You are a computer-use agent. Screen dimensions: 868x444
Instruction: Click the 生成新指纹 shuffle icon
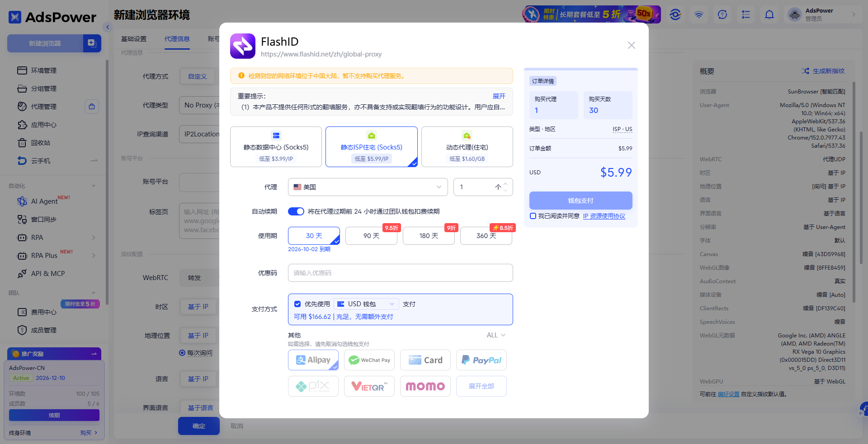pyautogui.click(x=806, y=71)
